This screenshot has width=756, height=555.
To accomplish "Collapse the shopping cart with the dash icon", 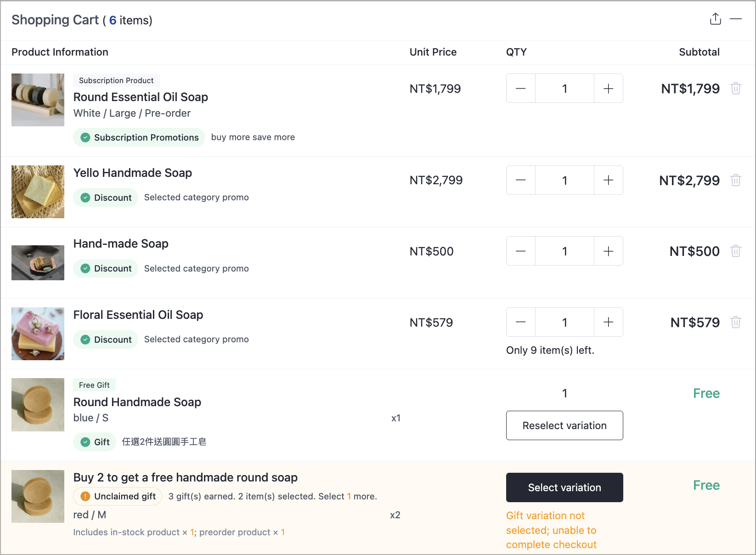I will (x=736, y=19).
